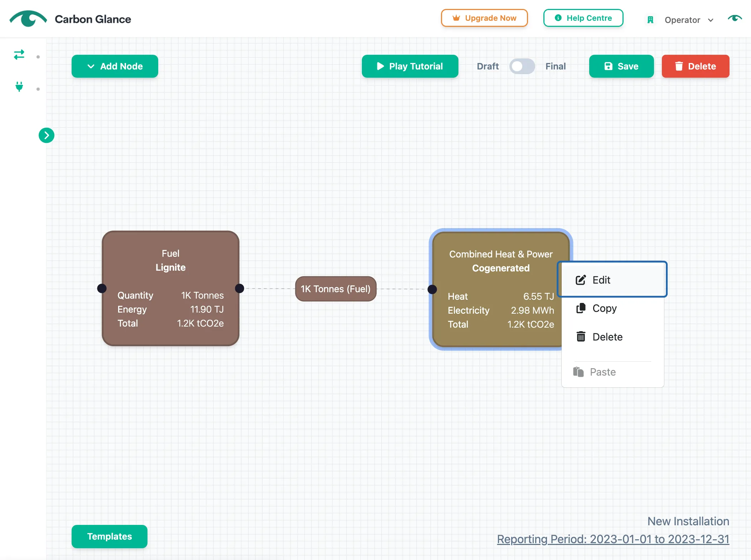Select the 1K Tonnes (Fuel) edge label
This screenshot has width=751, height=560.
[336, 289]
